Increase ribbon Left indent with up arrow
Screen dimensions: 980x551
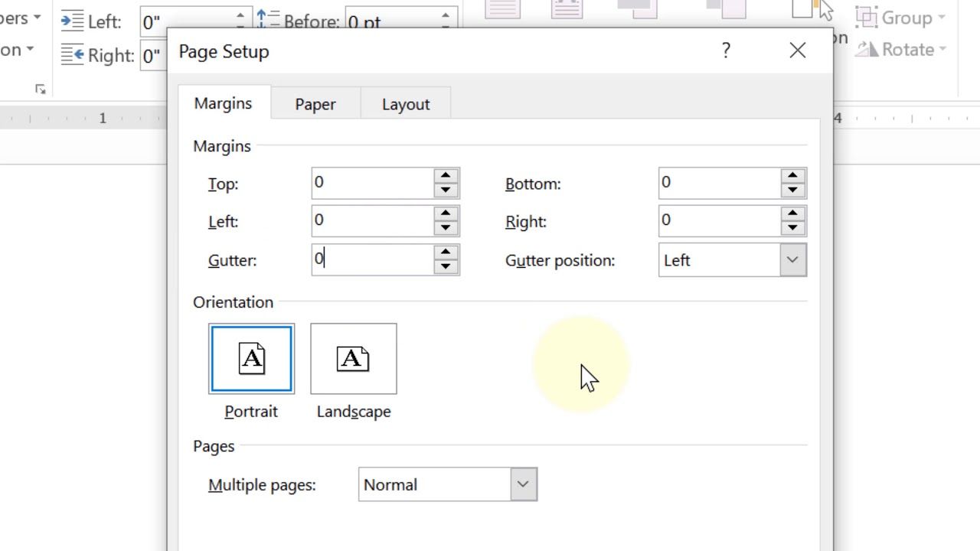(240, 15)
